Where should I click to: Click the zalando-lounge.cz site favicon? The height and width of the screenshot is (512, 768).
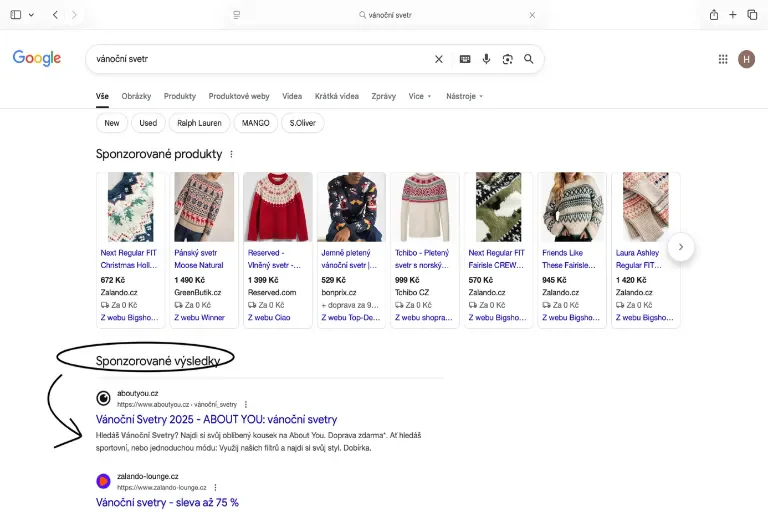coord(103,481)
